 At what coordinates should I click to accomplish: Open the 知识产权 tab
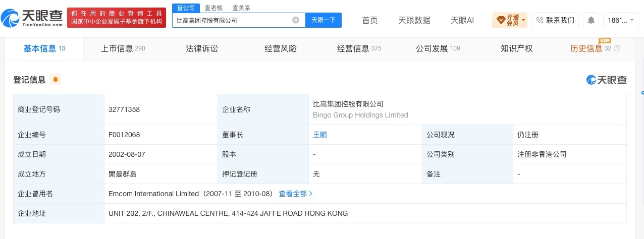click(517, 48)
